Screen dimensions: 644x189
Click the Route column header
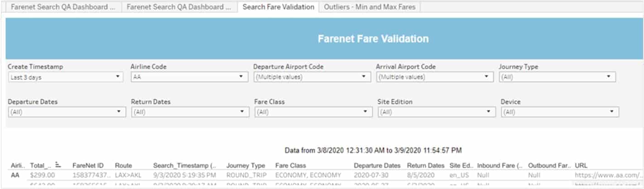coord(124,165)
